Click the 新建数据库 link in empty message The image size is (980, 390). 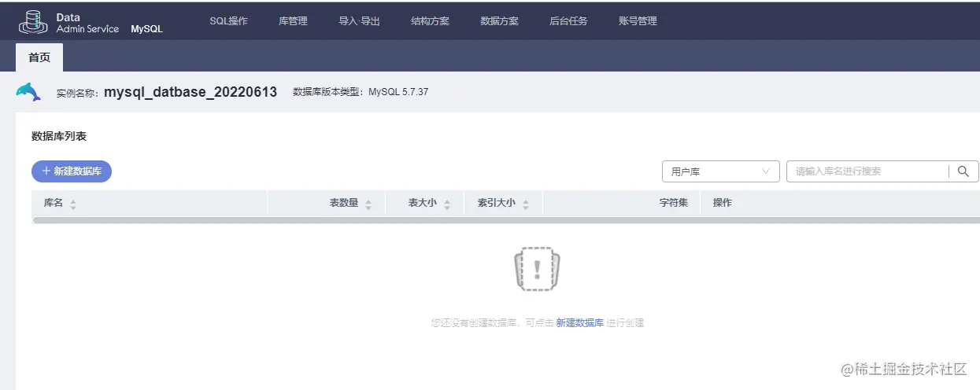pos(579,323)
